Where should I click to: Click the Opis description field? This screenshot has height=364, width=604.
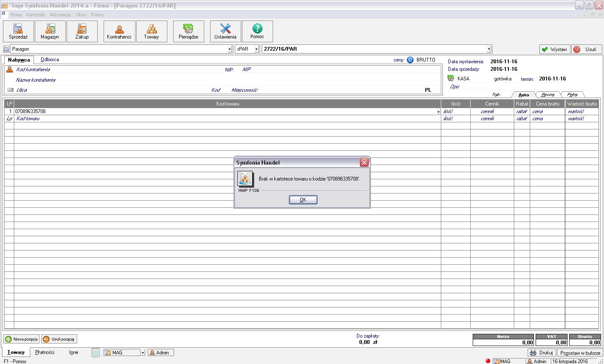[522, 87]
